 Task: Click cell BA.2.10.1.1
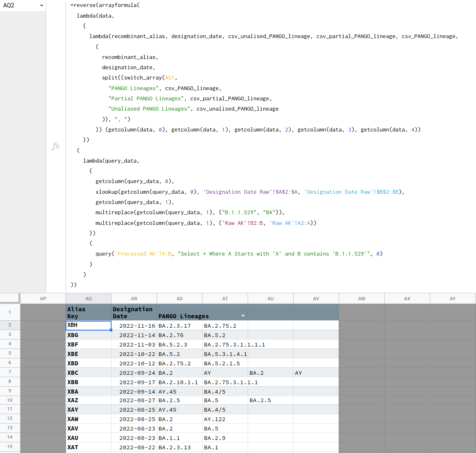click(x=180, y=382)
